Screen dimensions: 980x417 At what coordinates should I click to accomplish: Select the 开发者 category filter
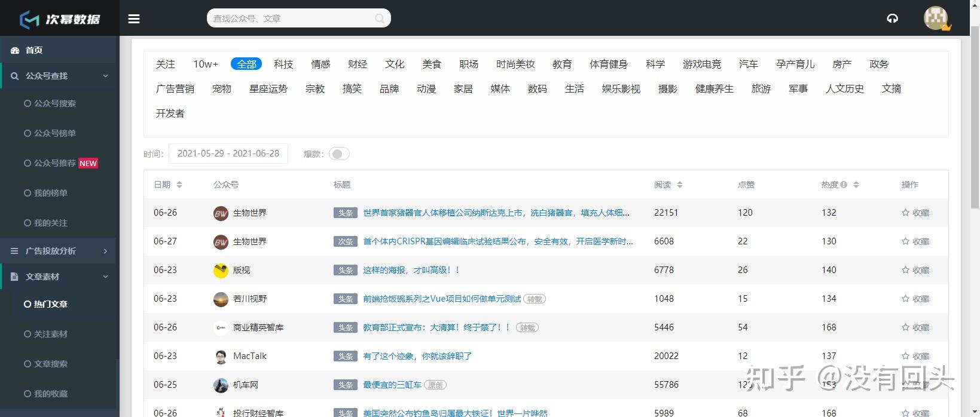pyautogui.click(x=170, y=113)
